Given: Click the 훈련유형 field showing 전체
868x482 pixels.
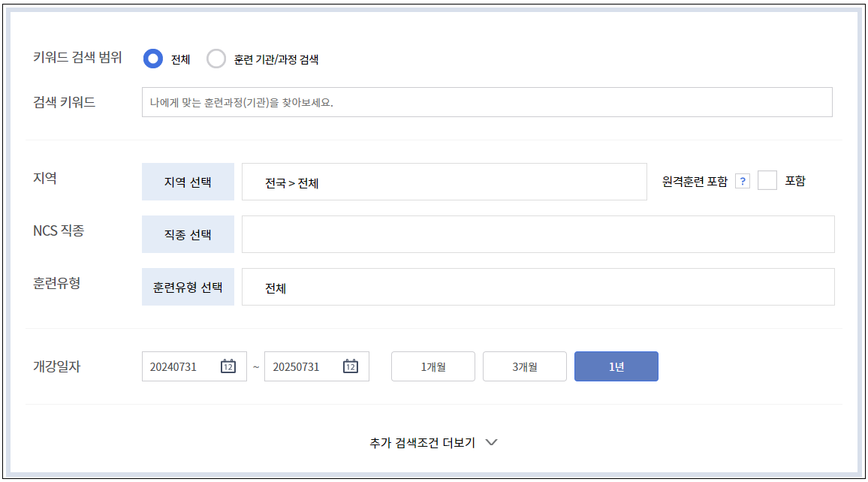Looking at the screenshot, I should pyautogui.click(x=538, y=286).
